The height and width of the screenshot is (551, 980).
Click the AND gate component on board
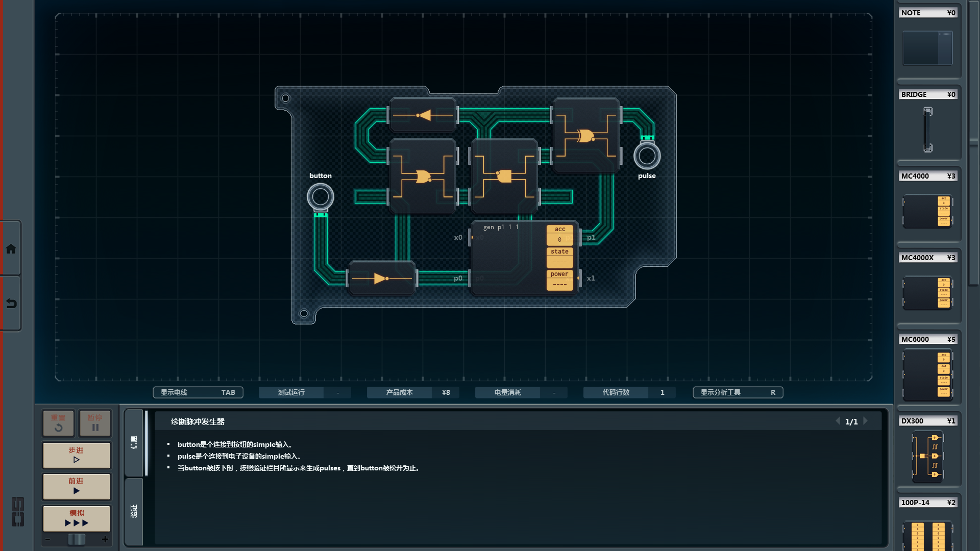(x=504, y=176)
